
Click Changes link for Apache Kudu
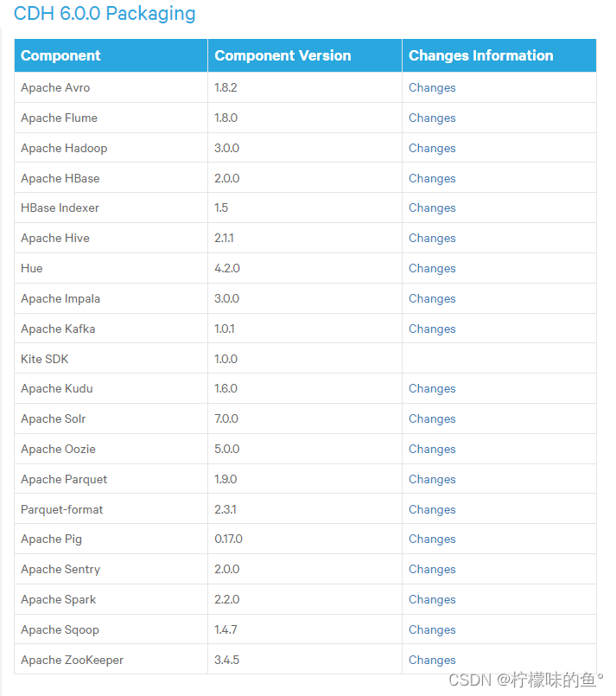point(432,389)
